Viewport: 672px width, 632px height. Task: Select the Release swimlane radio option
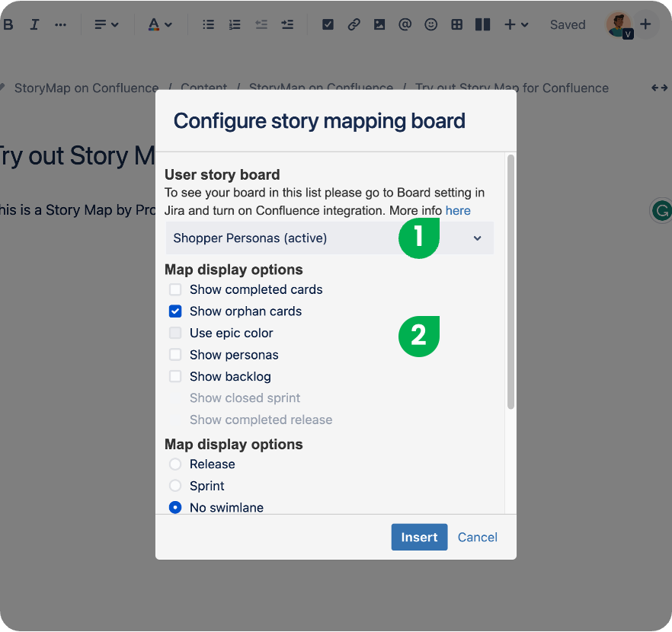[175, 464]
